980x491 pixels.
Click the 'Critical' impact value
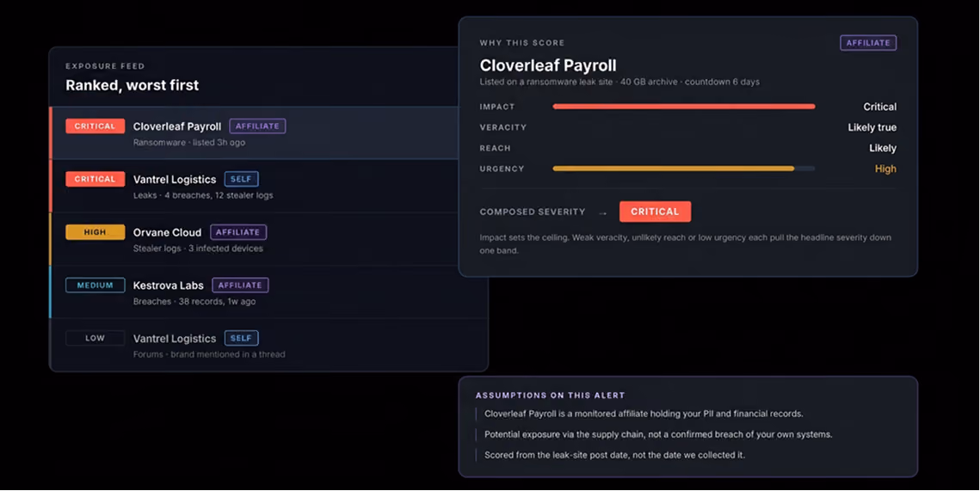point(880,107)
